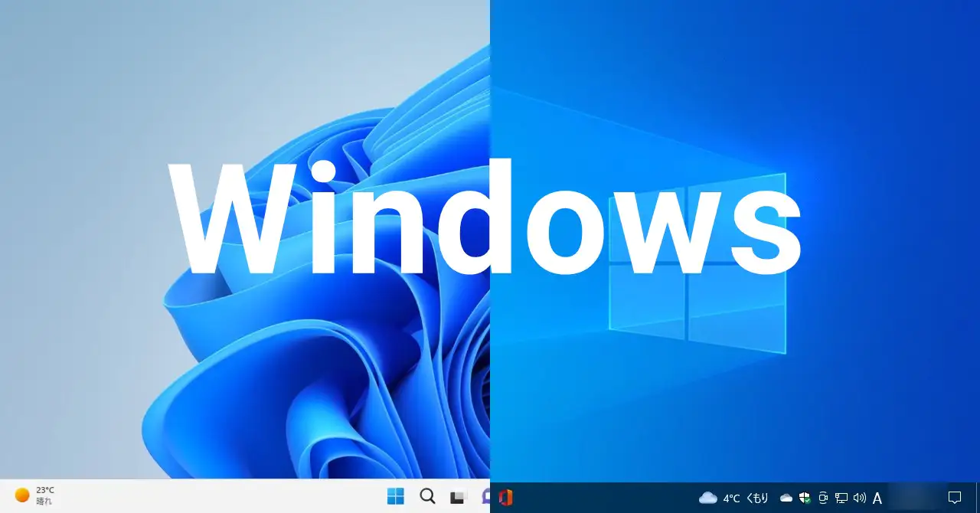Open OneDrive cloud tray icon
The width and height of the screenshot is (980, 513).
786,498
